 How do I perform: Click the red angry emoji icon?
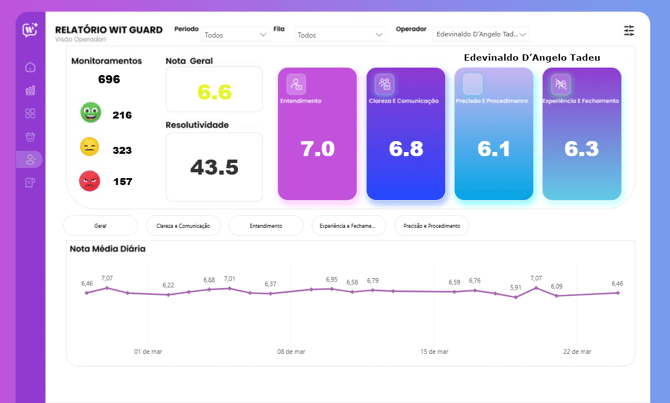coord(89,181)
